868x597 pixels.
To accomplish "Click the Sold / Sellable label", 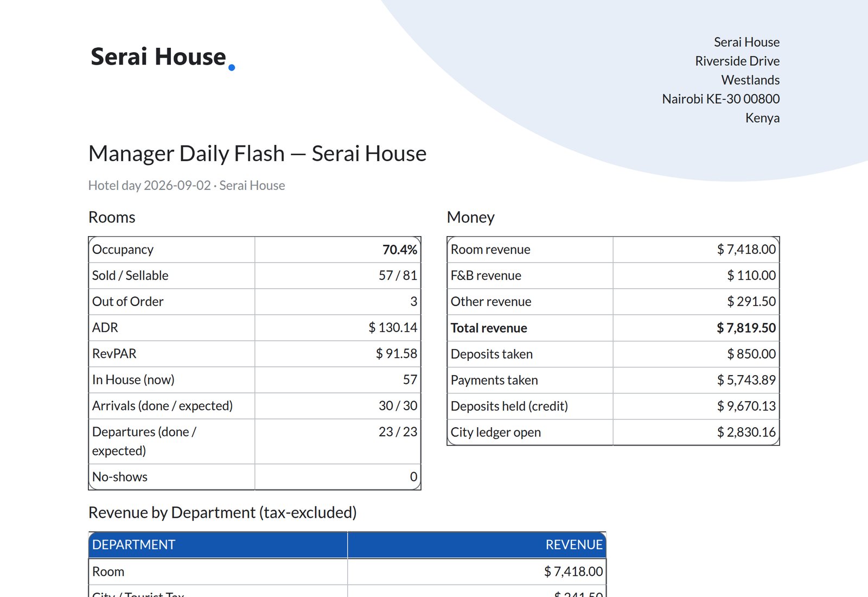I will (130, 276).
